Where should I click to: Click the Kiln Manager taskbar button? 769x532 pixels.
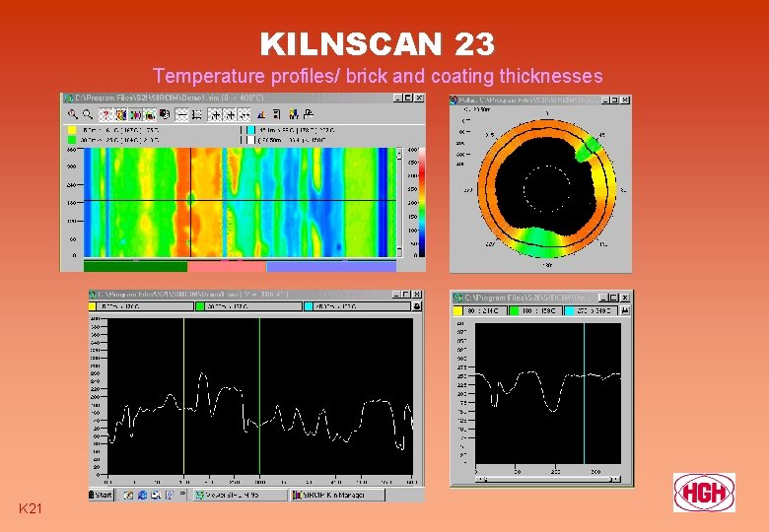pos(338,495)
